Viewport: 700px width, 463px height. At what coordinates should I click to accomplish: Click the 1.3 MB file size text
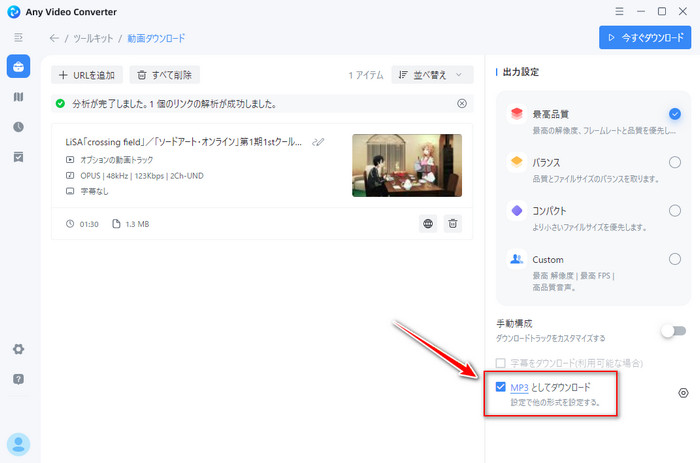pyautogui.click(x=137, y=224)
